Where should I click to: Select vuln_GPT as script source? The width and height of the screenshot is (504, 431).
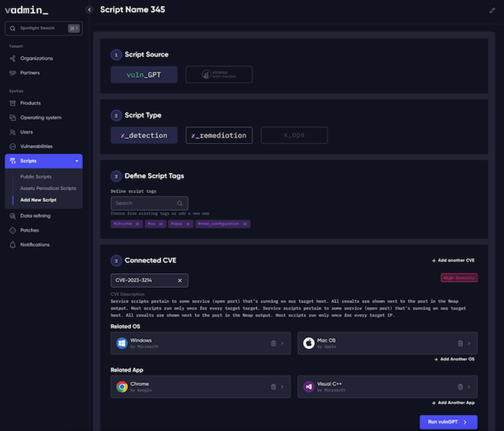[144, 74]
